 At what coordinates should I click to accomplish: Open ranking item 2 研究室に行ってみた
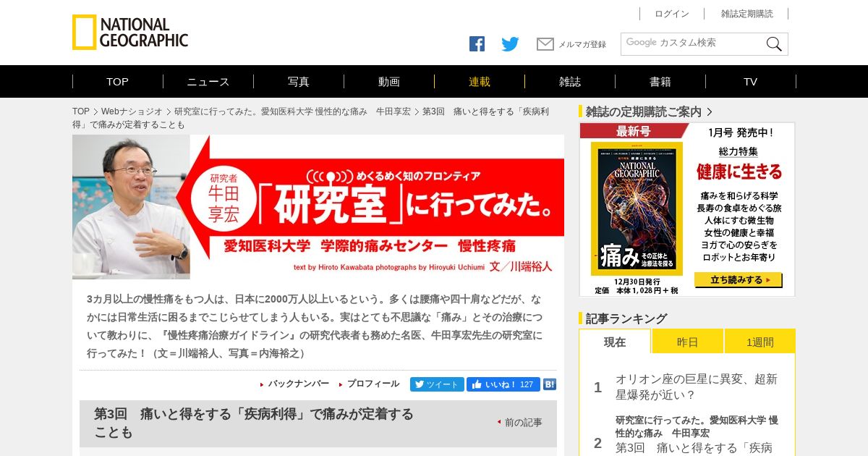[697, 434]
